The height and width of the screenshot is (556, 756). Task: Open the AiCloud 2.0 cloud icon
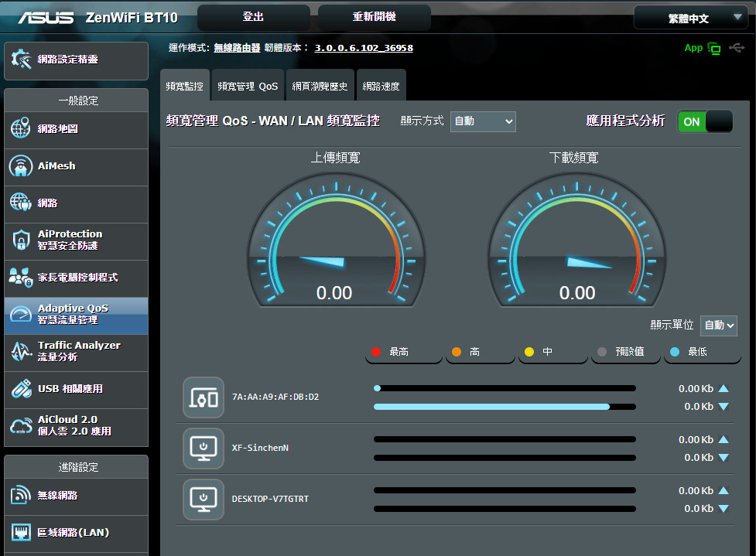pos(21,425)
